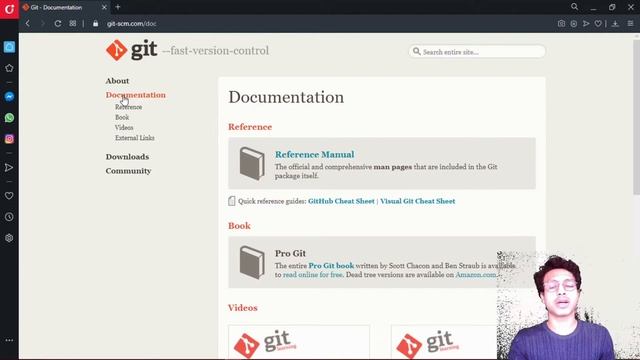The height and width of the screenshot is (360, 640).
Task: Open a new tab with plus button
Action: pos(118,7)
